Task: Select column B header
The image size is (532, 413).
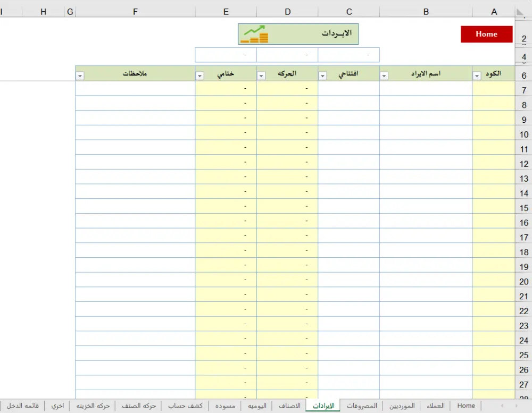Action: point(426,12)
